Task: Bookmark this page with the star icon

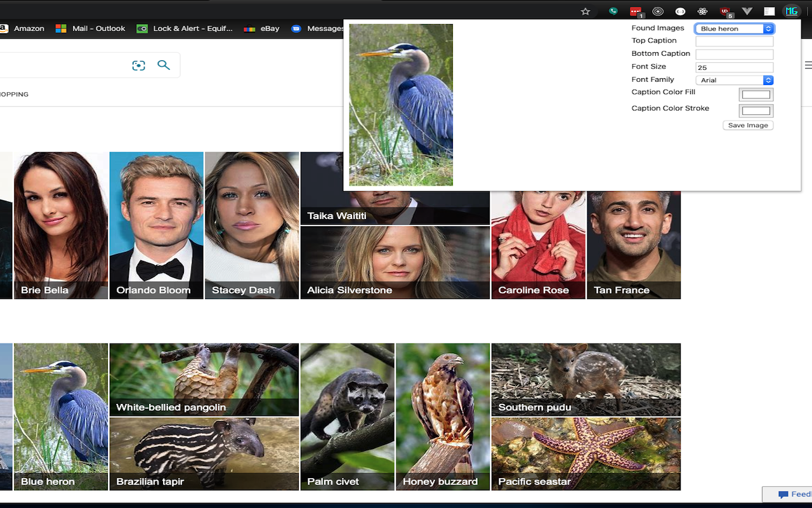Action: [x=586, y=11]
